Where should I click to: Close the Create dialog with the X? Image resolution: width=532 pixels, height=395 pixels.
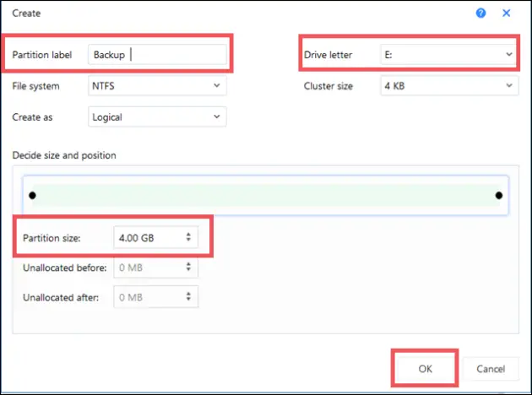507,14
